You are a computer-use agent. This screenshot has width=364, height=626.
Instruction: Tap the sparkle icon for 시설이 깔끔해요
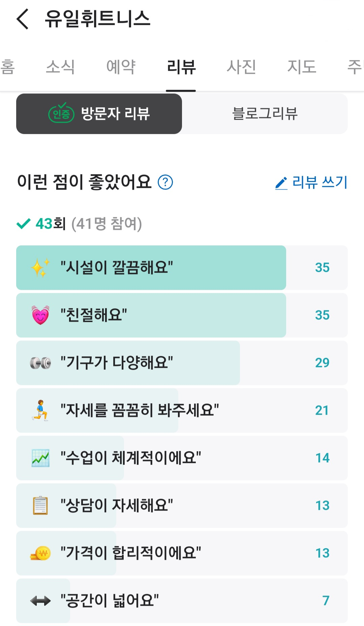pos(40,268)
